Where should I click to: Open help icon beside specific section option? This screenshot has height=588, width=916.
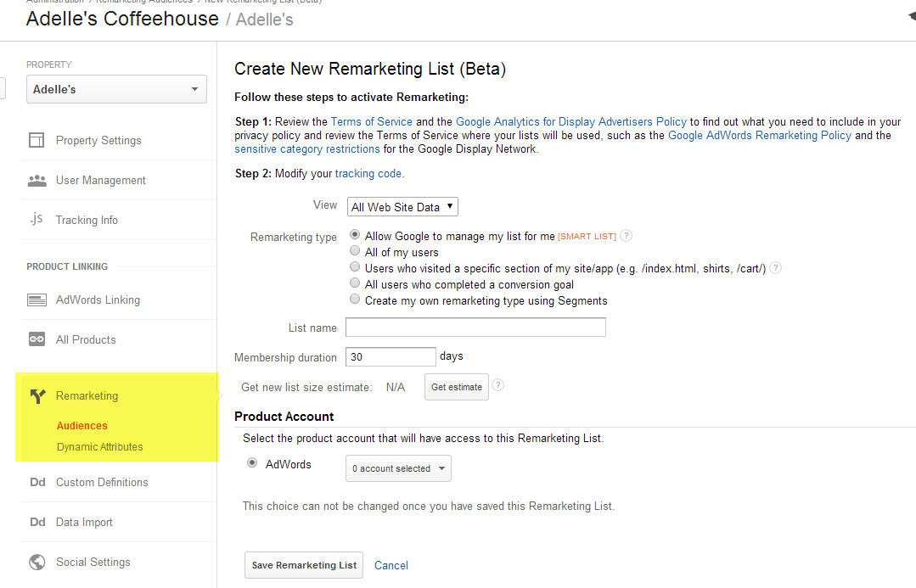[775, 267]
